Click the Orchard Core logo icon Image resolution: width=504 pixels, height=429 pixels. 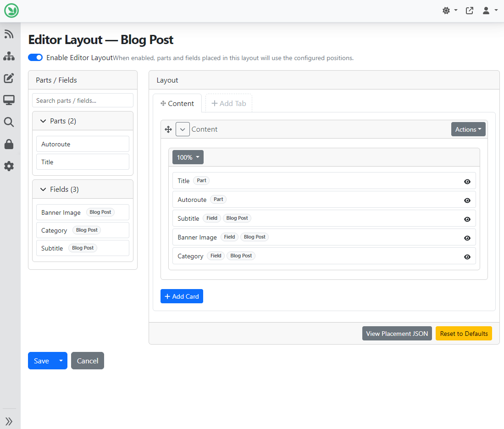click(11, 11)
